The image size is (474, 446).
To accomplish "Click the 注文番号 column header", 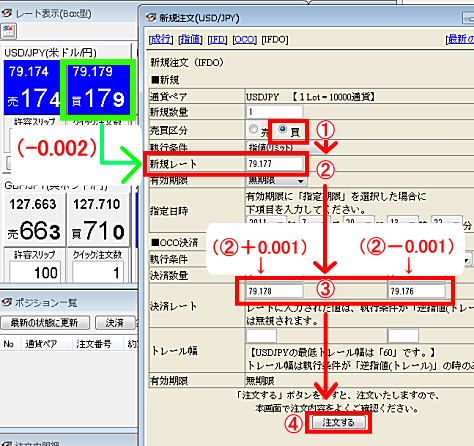I will coord(94,344).
